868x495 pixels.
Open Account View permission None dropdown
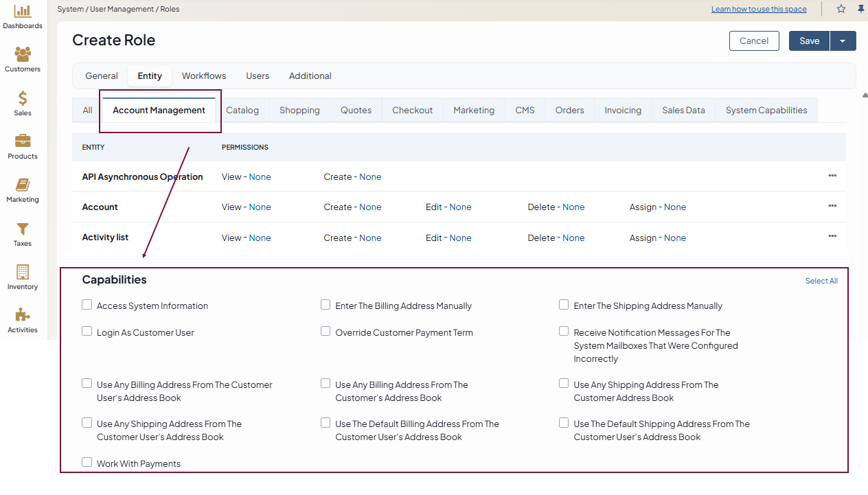click(x=260, y=207)
